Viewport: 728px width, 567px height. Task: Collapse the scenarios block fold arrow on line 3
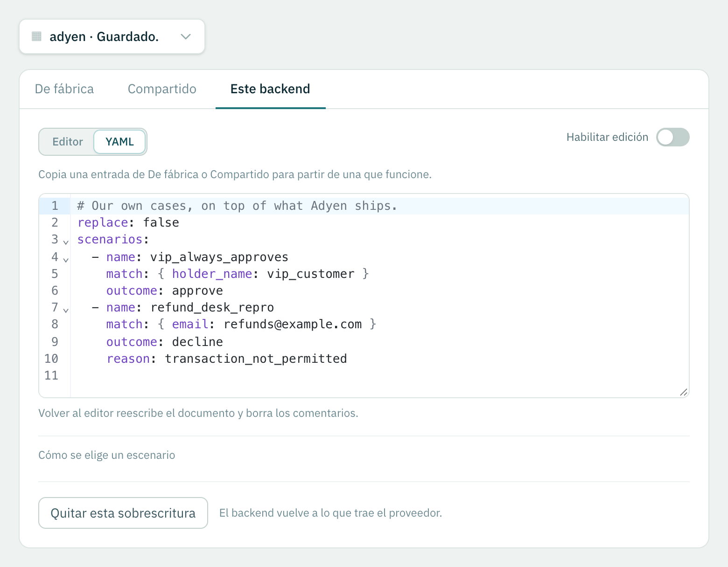[x=66, y=242]
